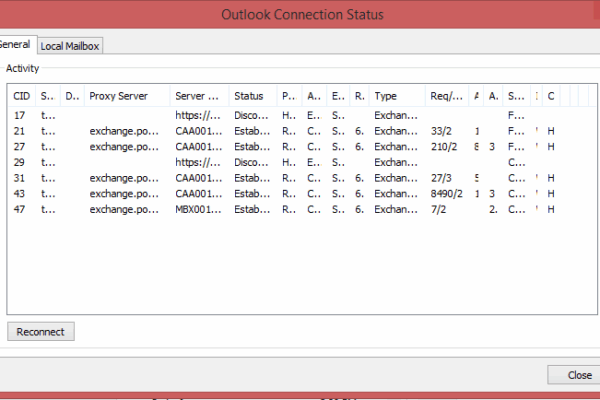Click the Type column header
Image resolution: width=600 pixels, height=400 pixels.
click(x=397, y=96)
